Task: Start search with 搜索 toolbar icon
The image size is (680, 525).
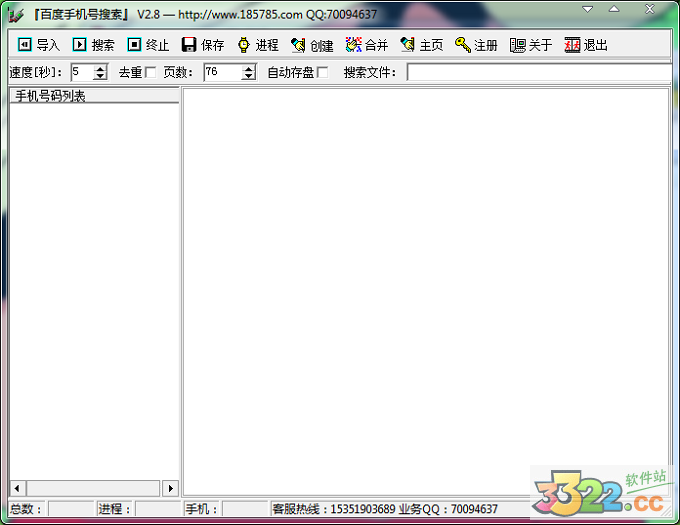Action: [x=79, y=44]
